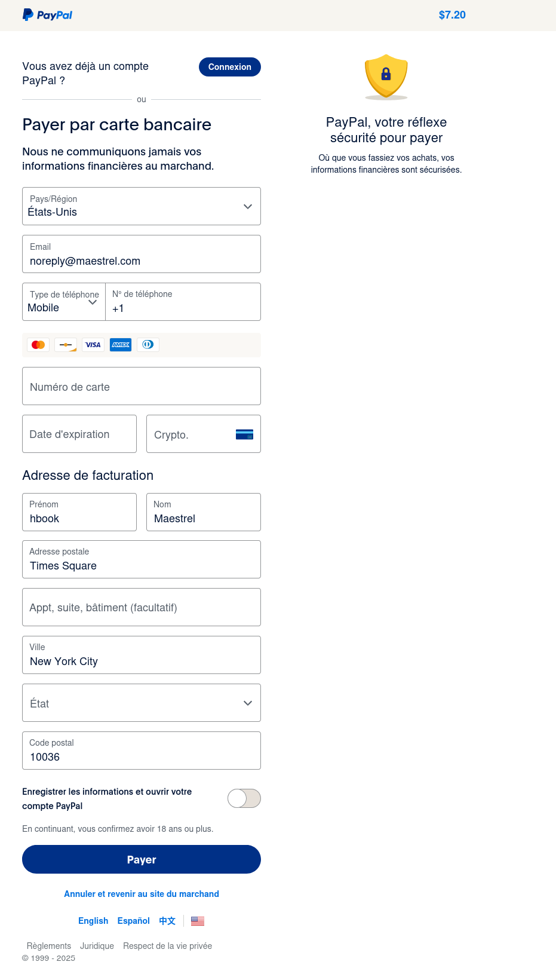
Task: Select the Discover card icon
Action: pyautogui.click(x=65, y=345)
